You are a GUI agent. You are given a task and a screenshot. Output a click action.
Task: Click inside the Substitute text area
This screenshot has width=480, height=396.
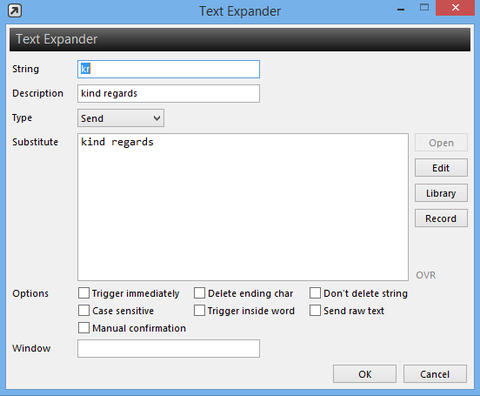243,207
